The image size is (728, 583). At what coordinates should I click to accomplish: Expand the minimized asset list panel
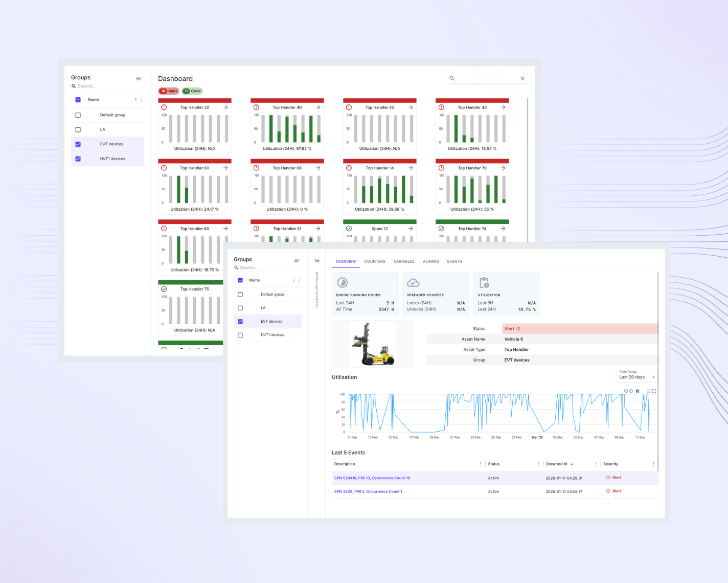[x=317, y=261]
